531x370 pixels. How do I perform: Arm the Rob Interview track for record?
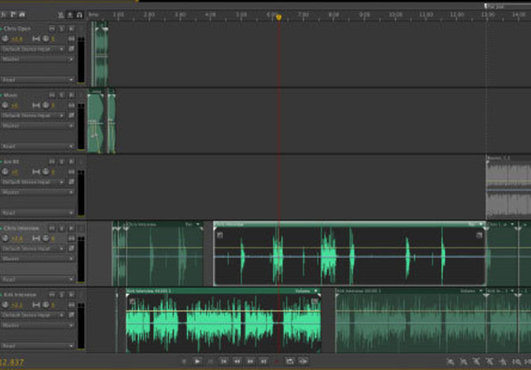click(x=71, y=295)
